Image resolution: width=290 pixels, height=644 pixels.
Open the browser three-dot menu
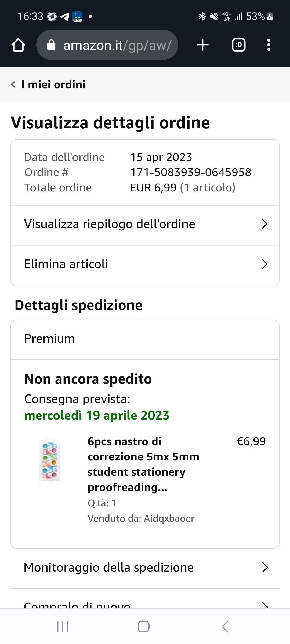[269, 45]
